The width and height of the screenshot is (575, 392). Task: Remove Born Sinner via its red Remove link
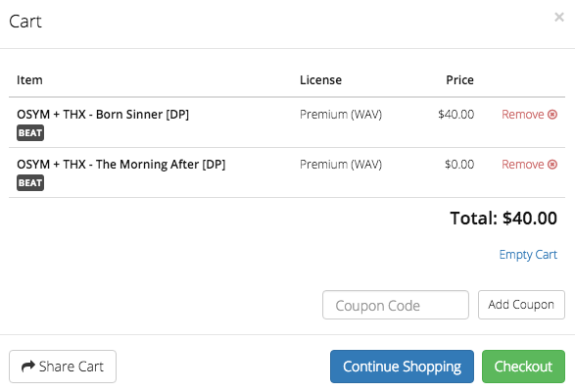(x=522, y=115)
